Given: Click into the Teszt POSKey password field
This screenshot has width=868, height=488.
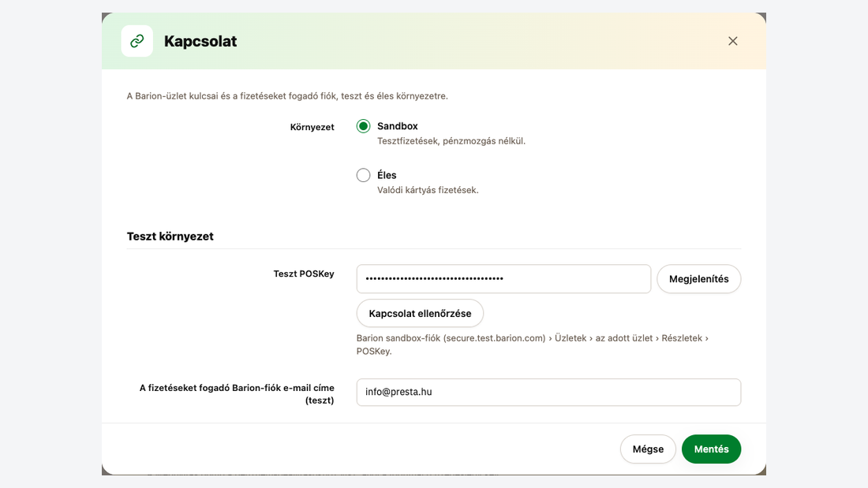Looking at the screenshot, I should [x=503, y=279].
